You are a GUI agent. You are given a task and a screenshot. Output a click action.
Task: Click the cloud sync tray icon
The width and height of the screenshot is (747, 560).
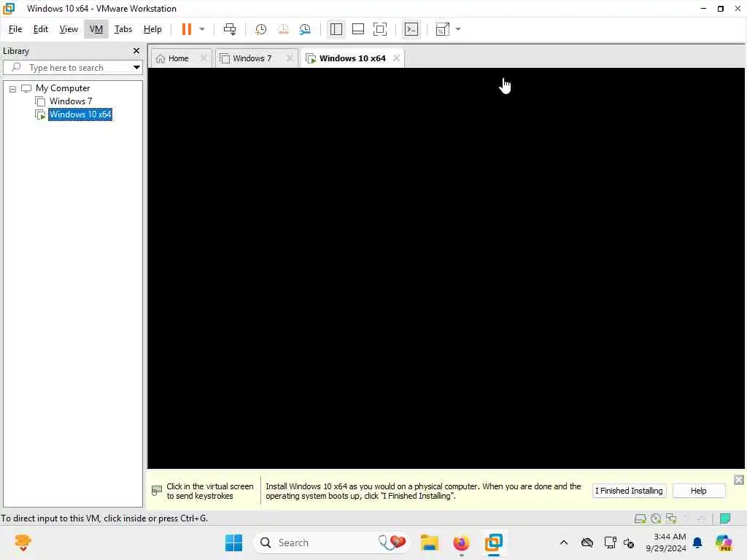[x=587, y=542]
